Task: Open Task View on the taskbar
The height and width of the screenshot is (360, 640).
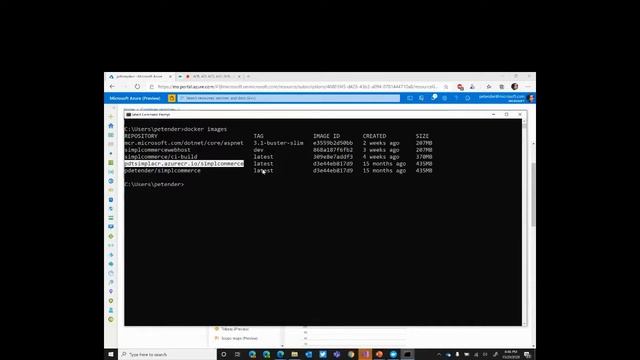Action: (x=237, y=354)
